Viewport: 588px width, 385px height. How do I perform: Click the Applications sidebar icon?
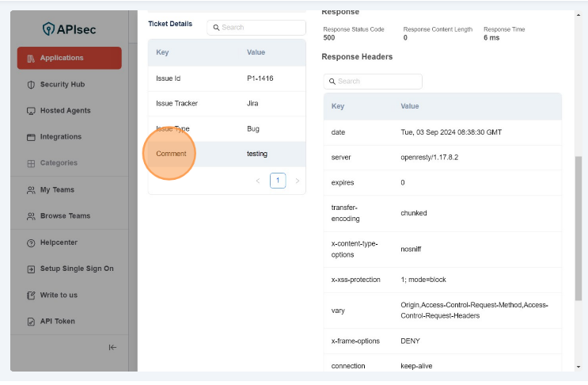pyautogui.click(x=31, y=59)
